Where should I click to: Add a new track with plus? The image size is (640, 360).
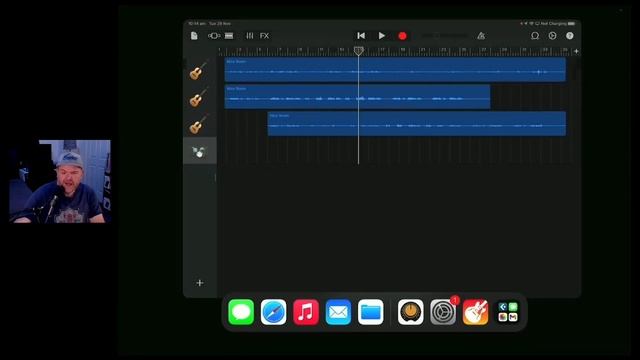(200, 282)
